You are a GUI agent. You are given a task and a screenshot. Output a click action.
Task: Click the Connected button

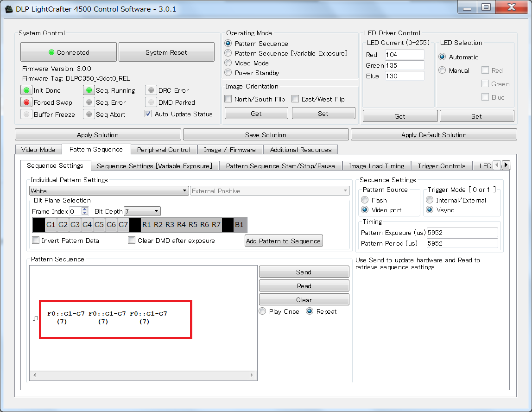click(x=69, y=52)
